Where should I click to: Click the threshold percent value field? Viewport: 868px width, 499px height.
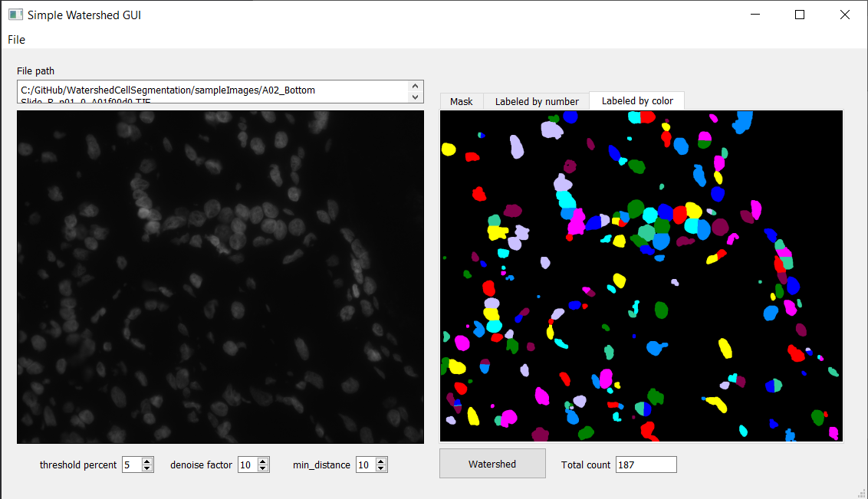pyautogui.click(x=132, y=465)
